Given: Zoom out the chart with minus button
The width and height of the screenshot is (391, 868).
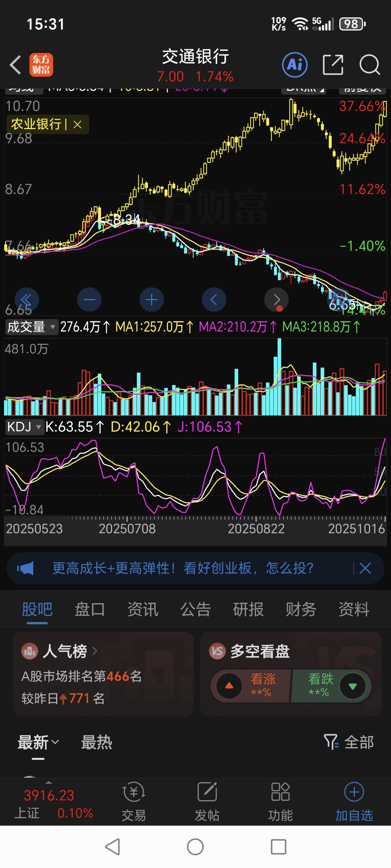Looking at the screenshot, I should 89,299.
